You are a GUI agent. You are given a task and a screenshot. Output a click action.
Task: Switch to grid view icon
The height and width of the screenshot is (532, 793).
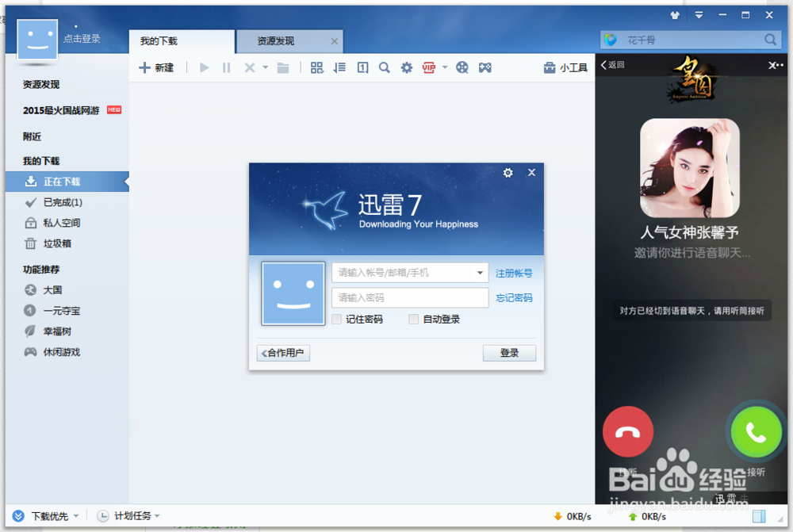tap(316, 67)
